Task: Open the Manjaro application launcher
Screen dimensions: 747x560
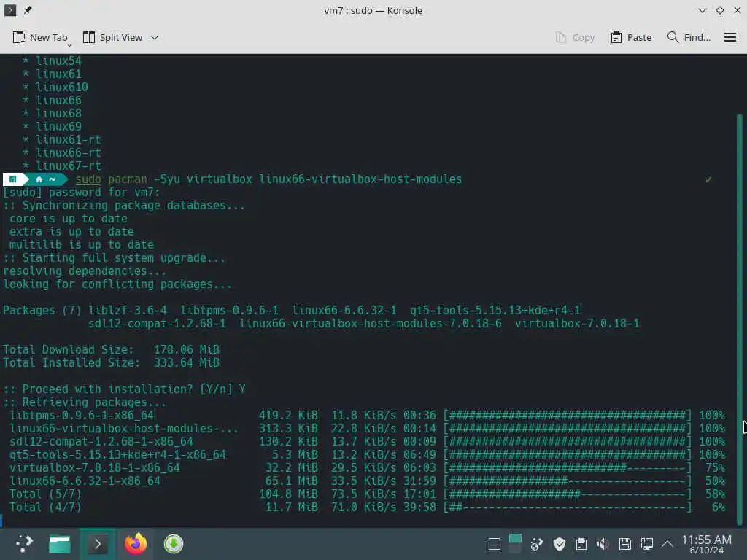Action: coord(24,543)
